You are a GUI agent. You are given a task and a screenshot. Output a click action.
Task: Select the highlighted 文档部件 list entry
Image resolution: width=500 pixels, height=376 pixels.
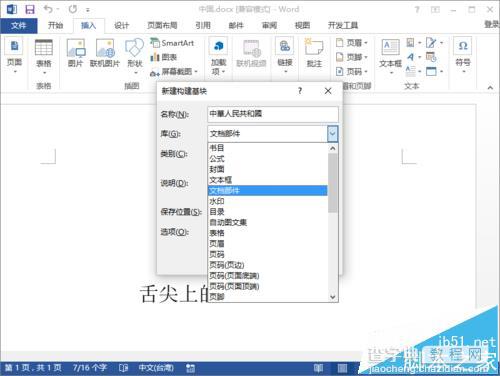(x=268, y=191)
